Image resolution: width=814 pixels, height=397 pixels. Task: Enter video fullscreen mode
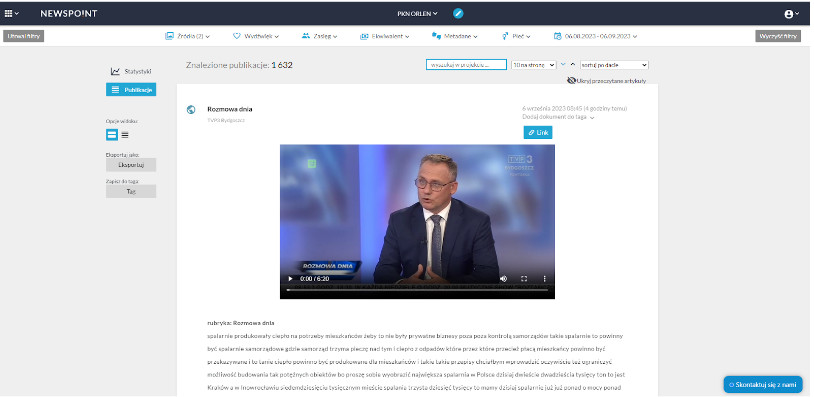(x=524, y=279)
